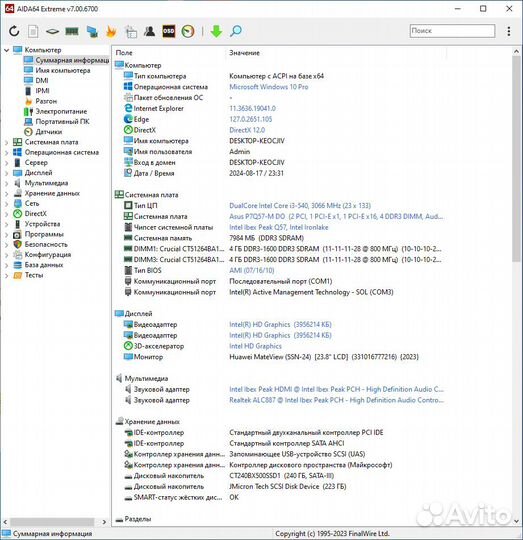
Task: Open the report wizard toolbar icon
Action: (x=131, y=31)
